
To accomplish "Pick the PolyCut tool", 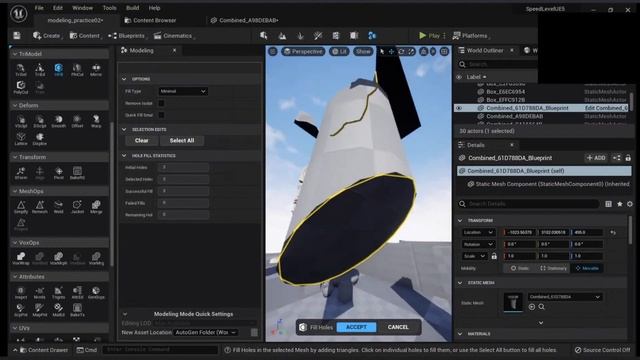I will (x=21, y=87).
